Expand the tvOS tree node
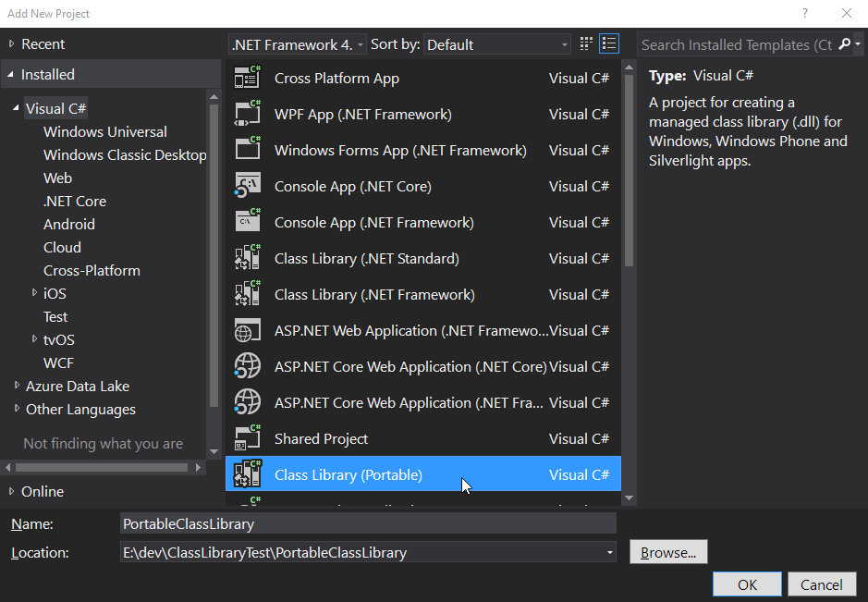This screenshot has width=868, height=602. 34,339
